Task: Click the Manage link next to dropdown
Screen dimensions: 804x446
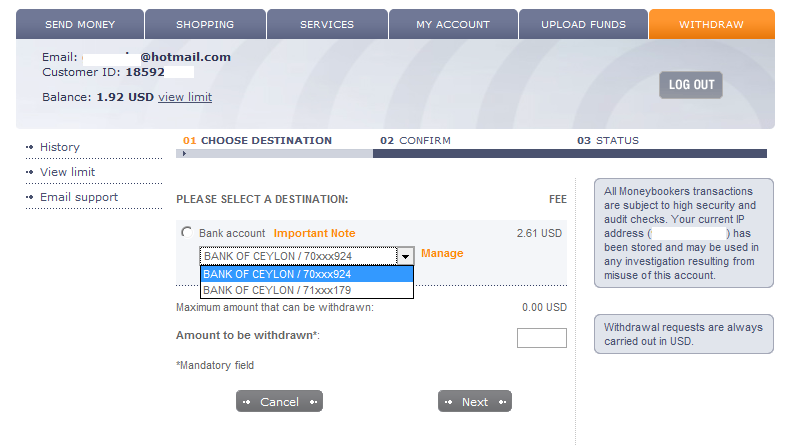Action: point(442,254)
